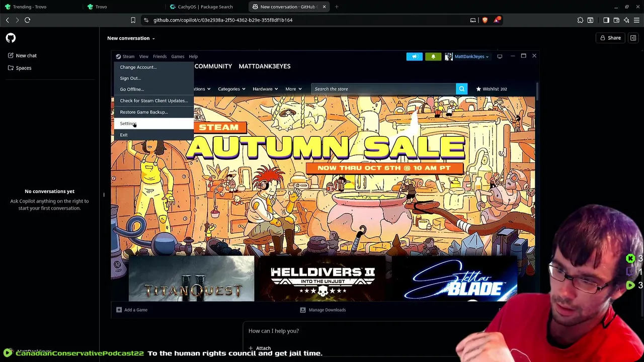Screen dimensions: 644x362
Task: Choose Change Account from Steam menu
Action: point(153,67)
